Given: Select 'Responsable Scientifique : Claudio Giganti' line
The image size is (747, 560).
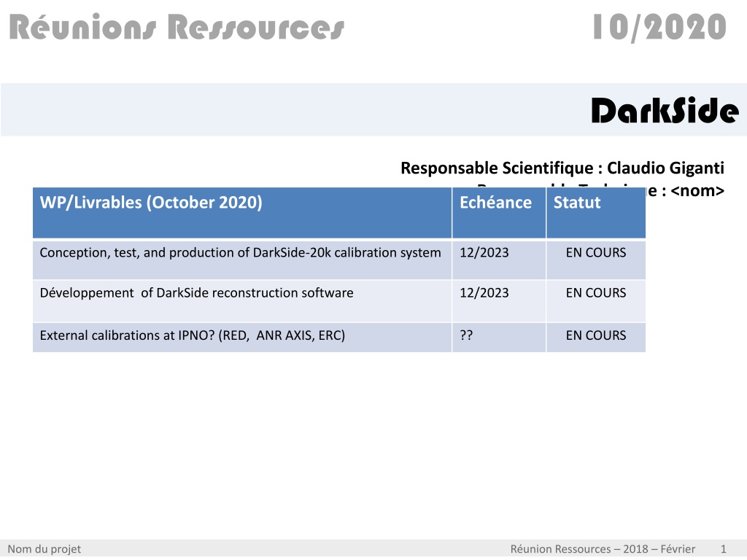Looking at the screenshot, I should [562, 168].
